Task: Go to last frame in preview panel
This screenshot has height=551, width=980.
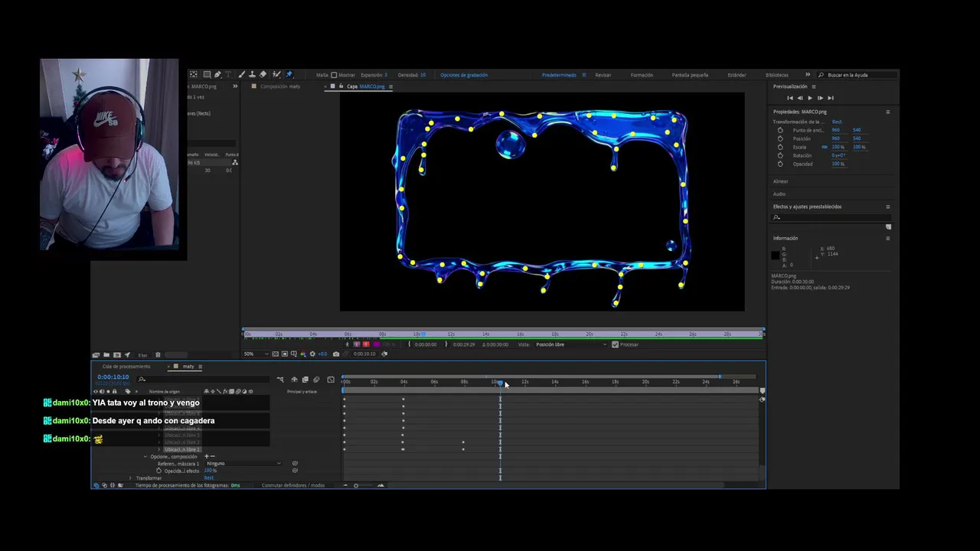Action: [x=831, y=98]
